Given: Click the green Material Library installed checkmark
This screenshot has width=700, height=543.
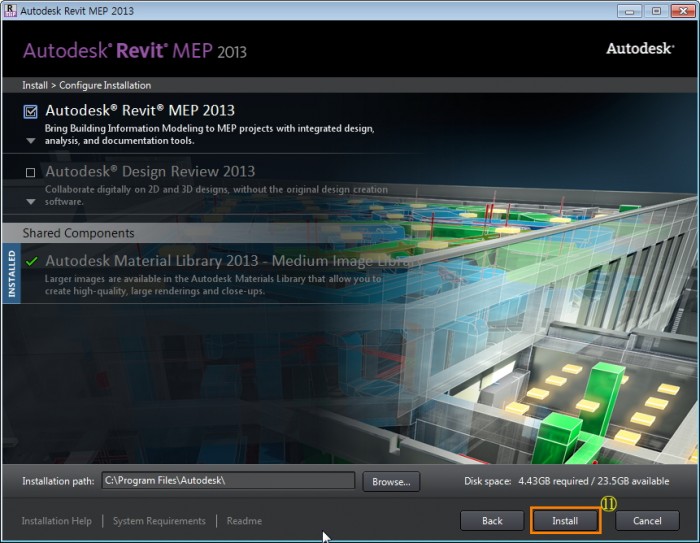Looking at the screenshot, I should (32, 261).
